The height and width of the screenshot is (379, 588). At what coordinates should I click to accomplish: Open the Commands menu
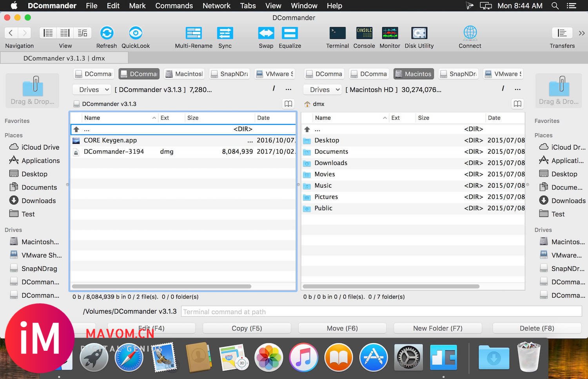click(x=174, y=6)
